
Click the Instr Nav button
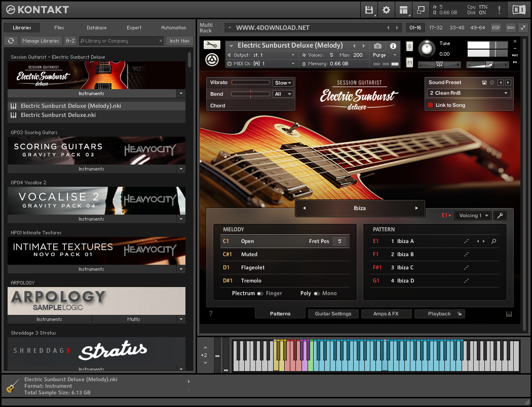[179, 40]
